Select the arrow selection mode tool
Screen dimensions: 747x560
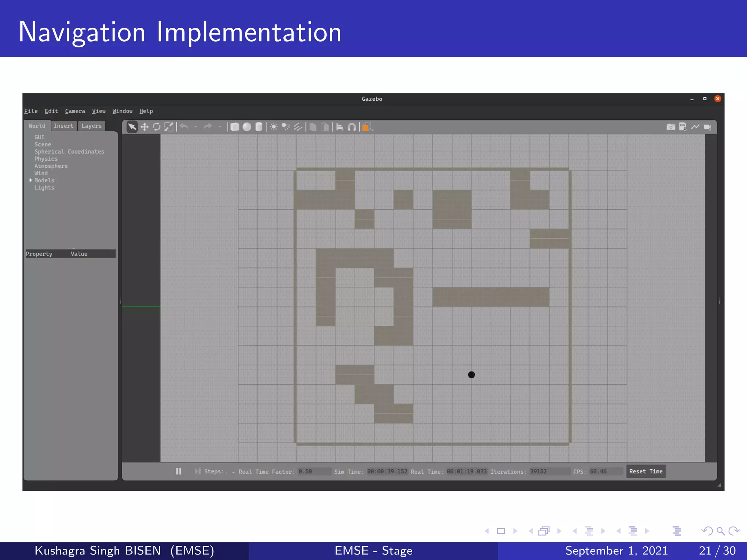tap(132, 127)
